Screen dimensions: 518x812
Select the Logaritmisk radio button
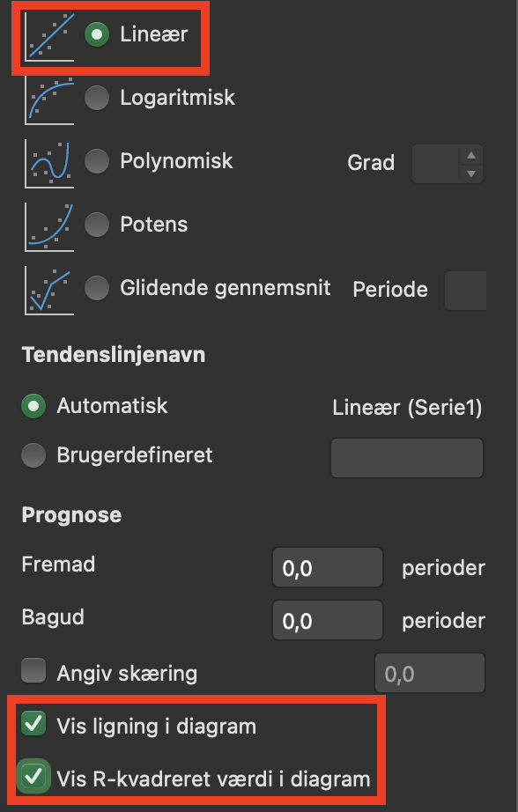[x=97, y=98]
